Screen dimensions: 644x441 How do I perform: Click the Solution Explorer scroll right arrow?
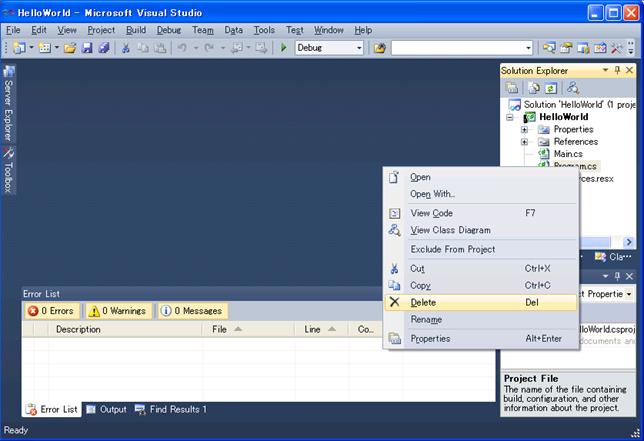pos(628,242)
